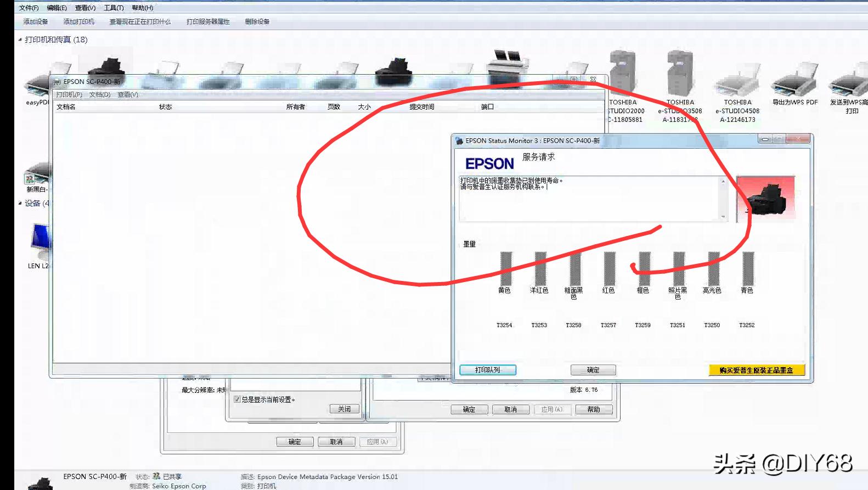Open the 查看(V) menu in main window
Image resolution: width=868 pixels, height=490 pixels.
(85, 8)
